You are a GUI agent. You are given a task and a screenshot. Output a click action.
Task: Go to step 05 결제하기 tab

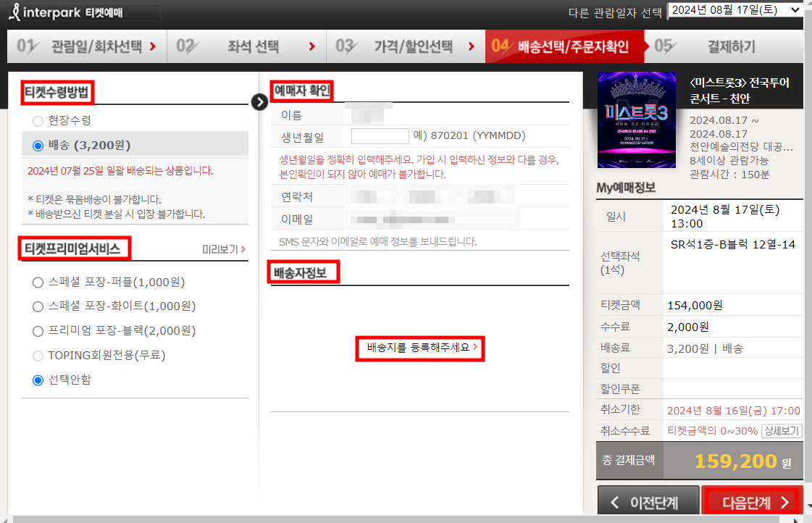point(724,46)
